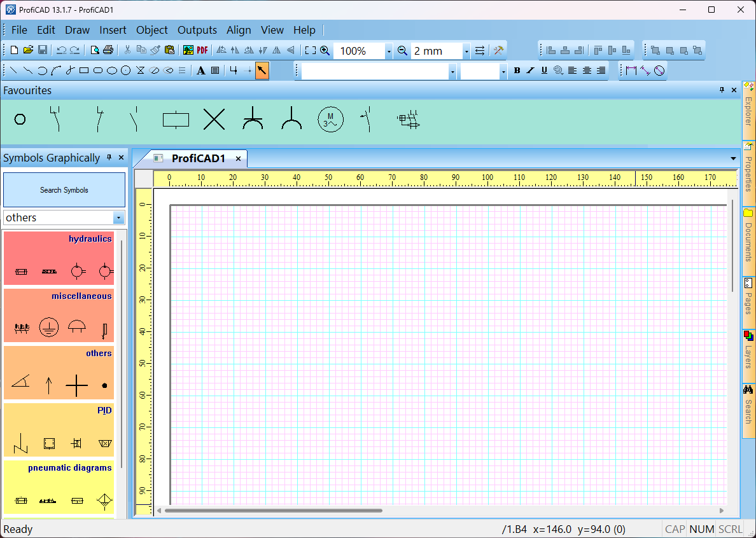Screen dimensions: 756x538
Task: Set text alignment to left
Action: (x=572, y=71)
